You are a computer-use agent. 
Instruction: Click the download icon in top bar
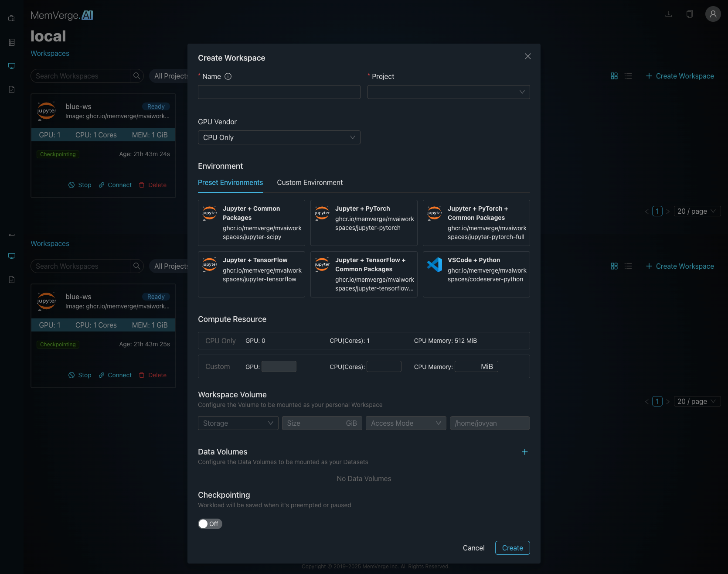click(668, 14)
